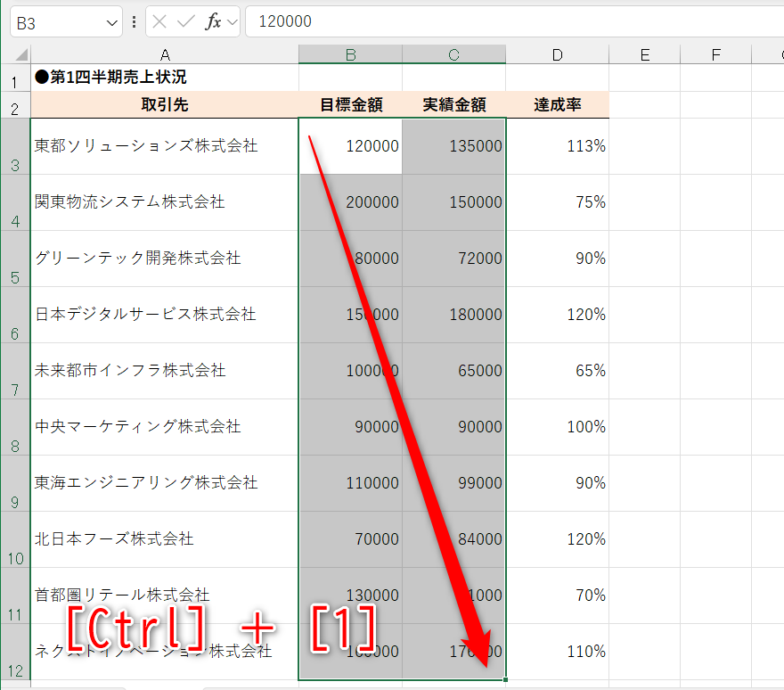Click cell 東都ソリューションズ株式会社
The height and width of the screenshot is (690, 784).
165,146
